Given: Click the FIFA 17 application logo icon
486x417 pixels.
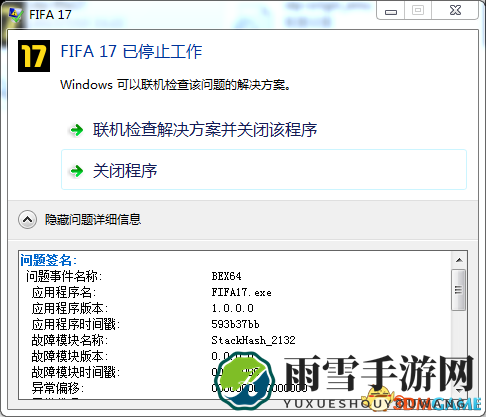Looking at the screenshot, I should (34, 56).
